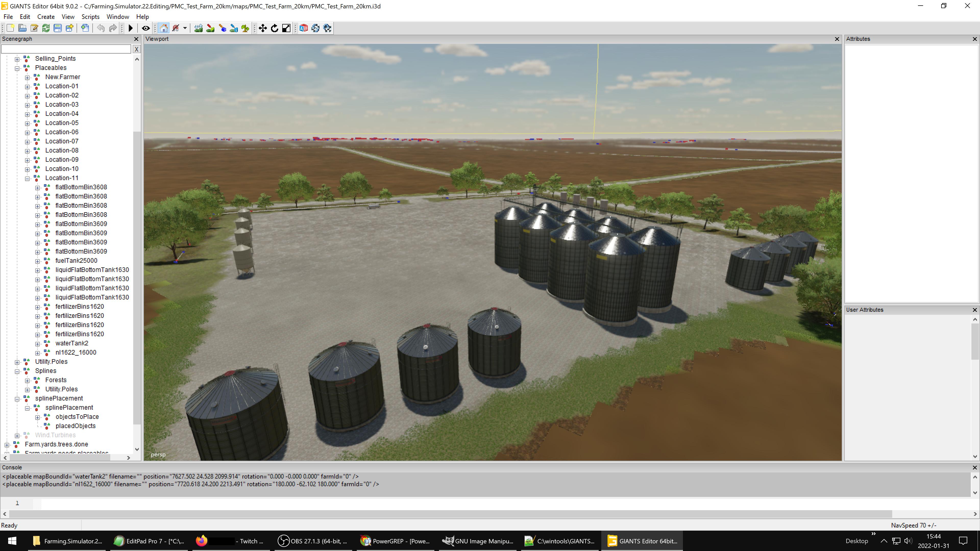This screenshot has width=980, height=551.
Task: Activate the scale gizmo tool
Action: click(x=286, y=28)
